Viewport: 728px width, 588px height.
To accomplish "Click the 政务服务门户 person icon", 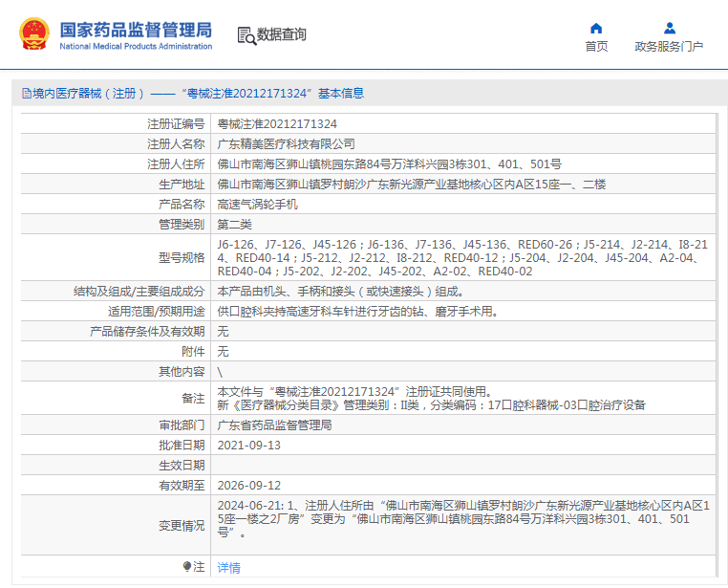I will tap(670, 29).
